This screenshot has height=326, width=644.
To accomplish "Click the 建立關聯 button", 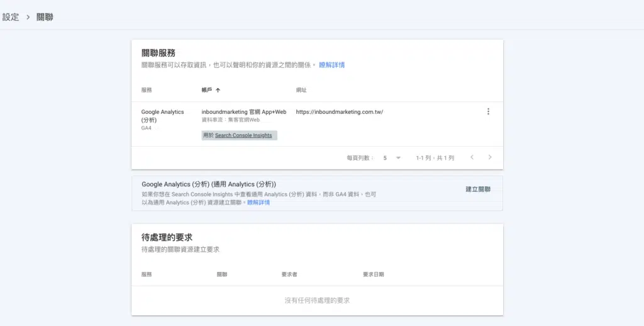I will [x=478, y=189].
